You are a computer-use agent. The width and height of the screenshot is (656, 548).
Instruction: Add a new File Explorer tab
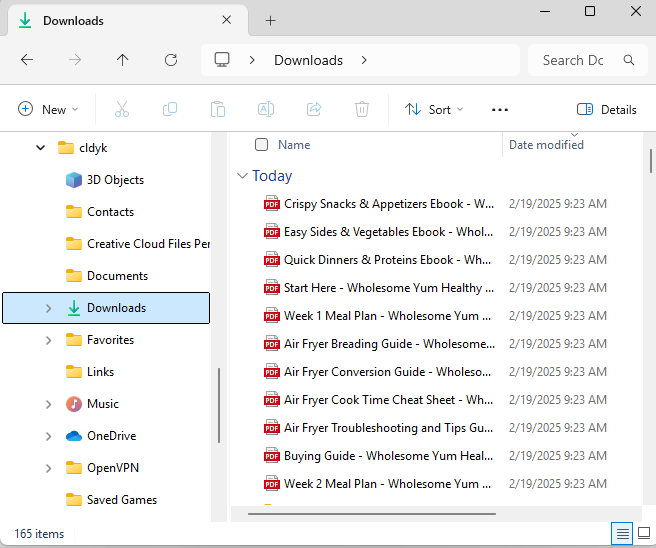[271, 20]
